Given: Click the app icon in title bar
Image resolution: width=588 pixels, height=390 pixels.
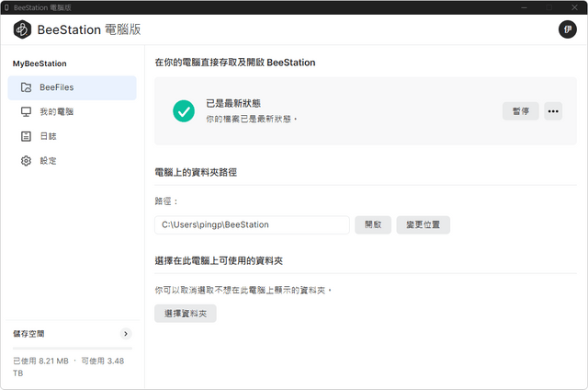Looking at the screenshot, I should point(6,7).
